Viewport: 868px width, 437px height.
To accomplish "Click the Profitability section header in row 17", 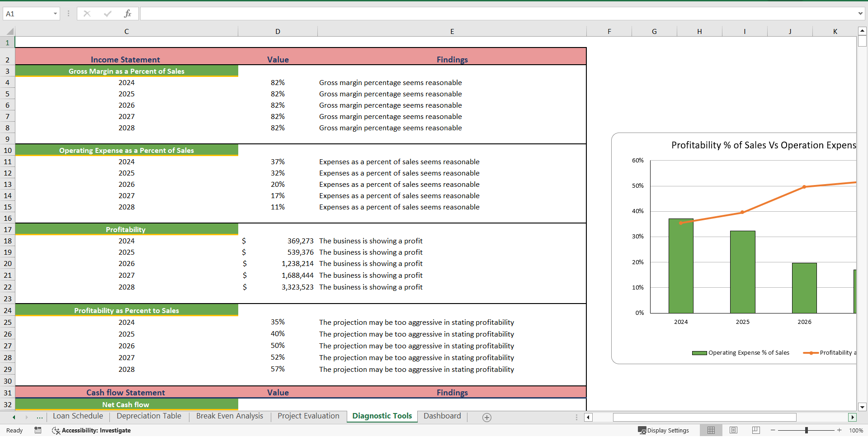I will [127, 229].
